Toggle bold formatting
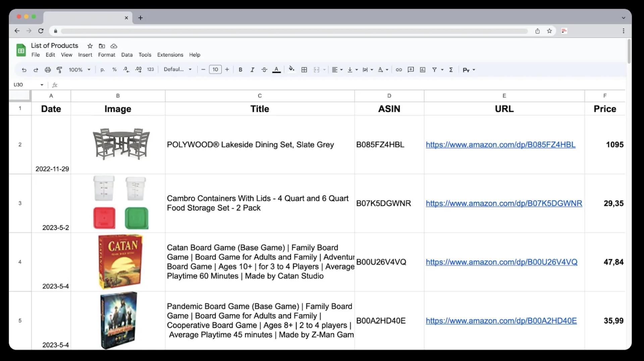This screenshot has height=361, width=644. pos(240,70)
